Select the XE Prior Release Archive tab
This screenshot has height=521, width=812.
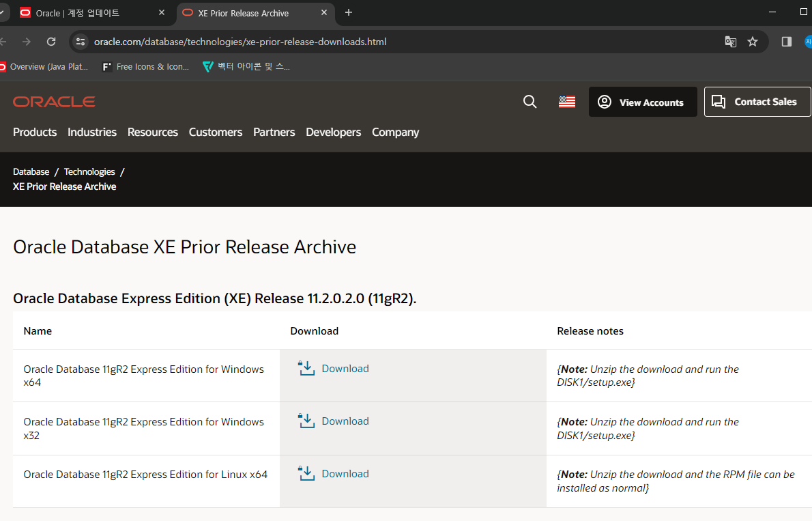point(256,13)
